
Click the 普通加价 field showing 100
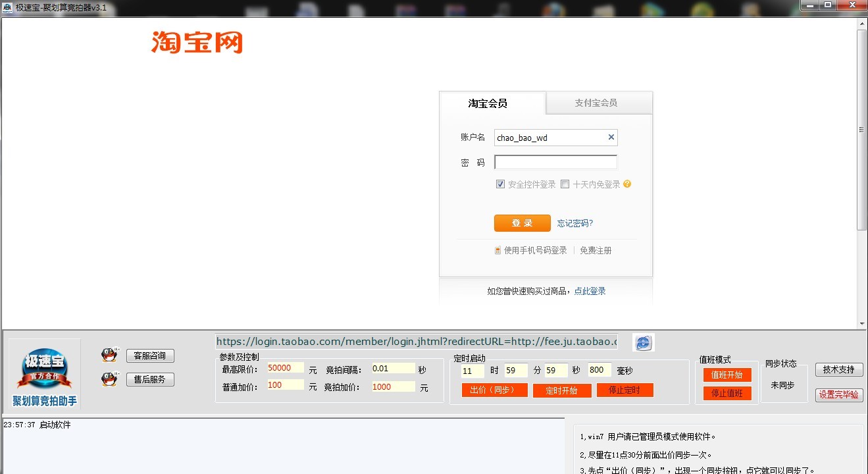[x=286, y=385]
